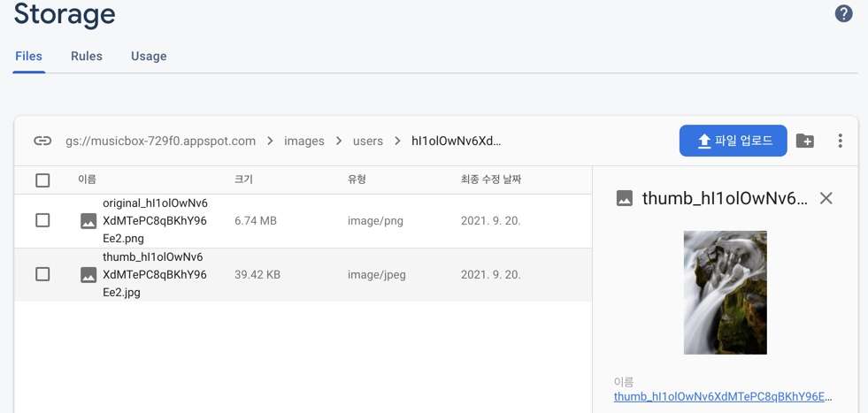Click the image icon in detail panel header
Image resolution: width=868 pixels, height=413 pixels.
[x=625, y=198]
